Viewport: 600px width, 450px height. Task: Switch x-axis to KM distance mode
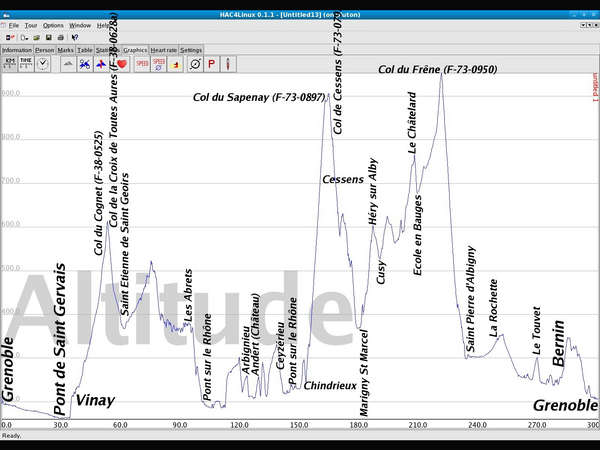[x=10, y=64]
